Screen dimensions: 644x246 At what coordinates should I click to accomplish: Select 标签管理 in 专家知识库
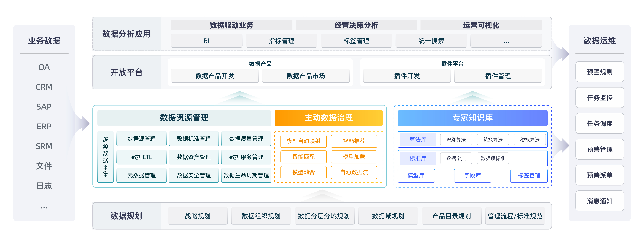tap(529, 175)
